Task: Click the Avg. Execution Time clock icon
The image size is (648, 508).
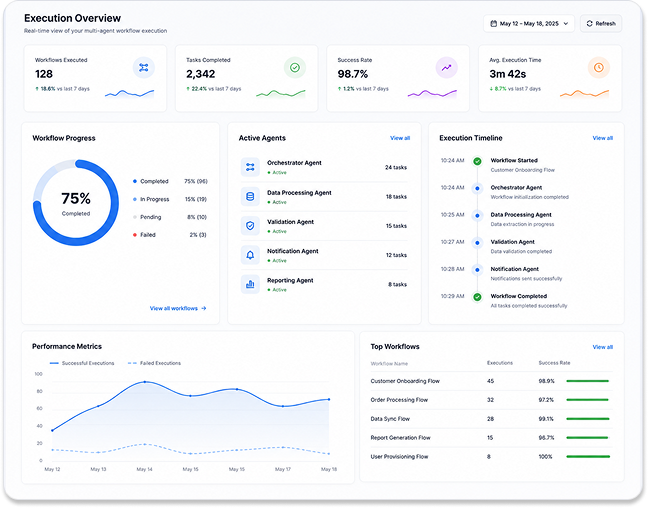Action: coord(598,67)
